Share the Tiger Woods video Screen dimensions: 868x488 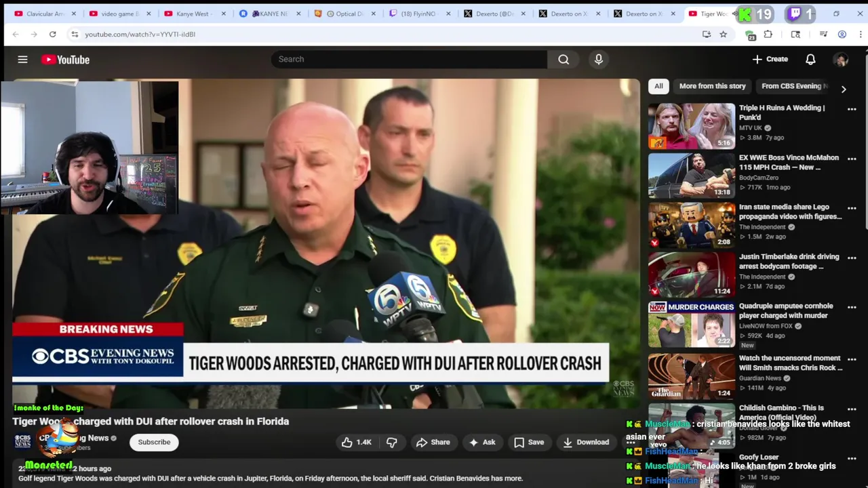point(433,442)
